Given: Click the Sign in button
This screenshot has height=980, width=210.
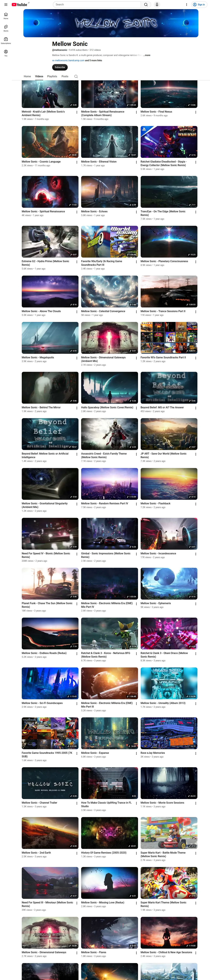Looking at the screenshot, I should (x=199, y=5).
